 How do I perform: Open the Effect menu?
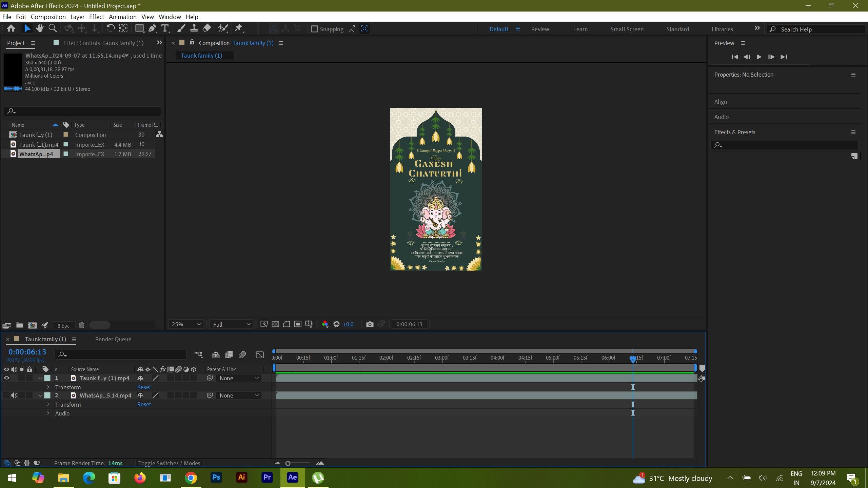pos(96,17)
